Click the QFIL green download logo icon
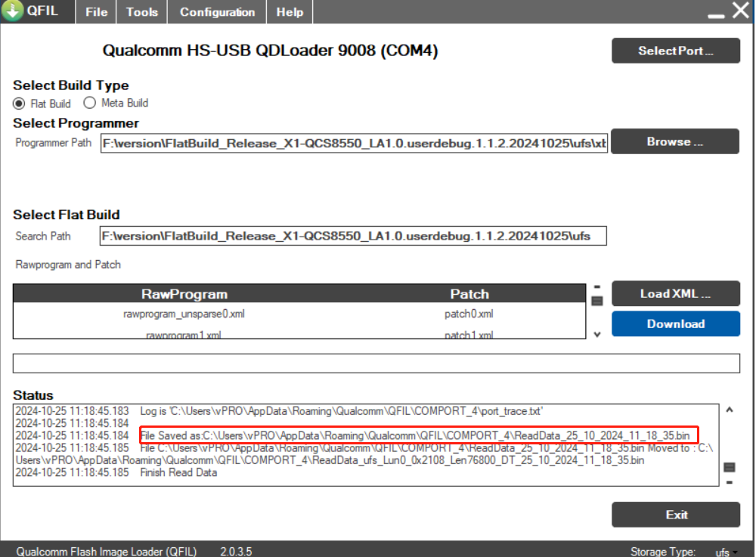The height and width of the screenshot is (557, 756). (13, 11)
